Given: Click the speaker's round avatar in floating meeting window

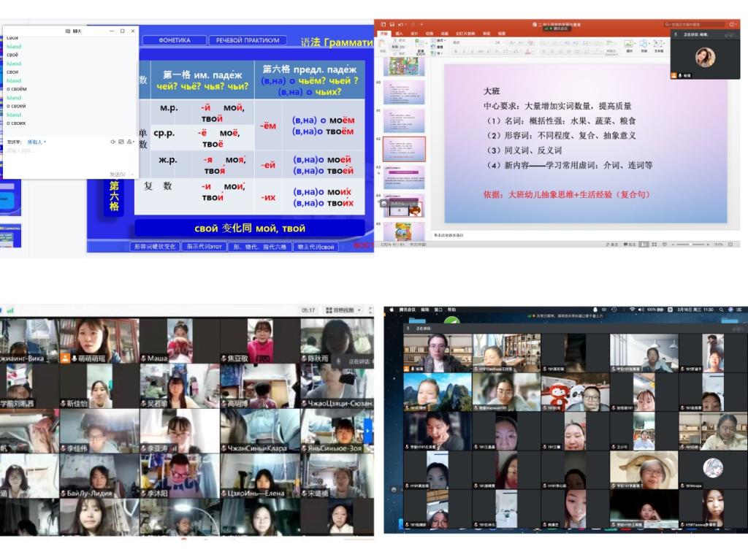Looking at the screenshot, I should click(705, 58).
